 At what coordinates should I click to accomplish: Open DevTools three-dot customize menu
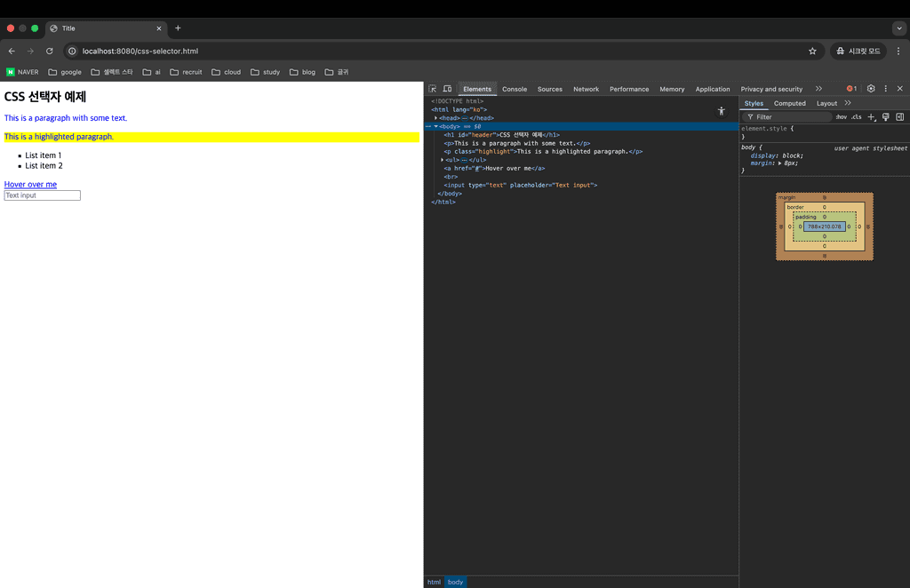885,89
